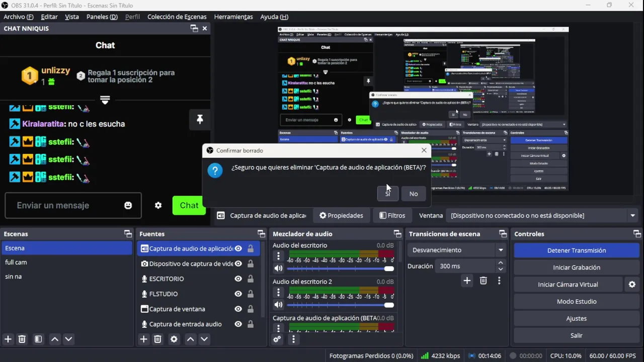
Task: Click the pin icon in the chat panel
Action: click(x=200, y=119)
